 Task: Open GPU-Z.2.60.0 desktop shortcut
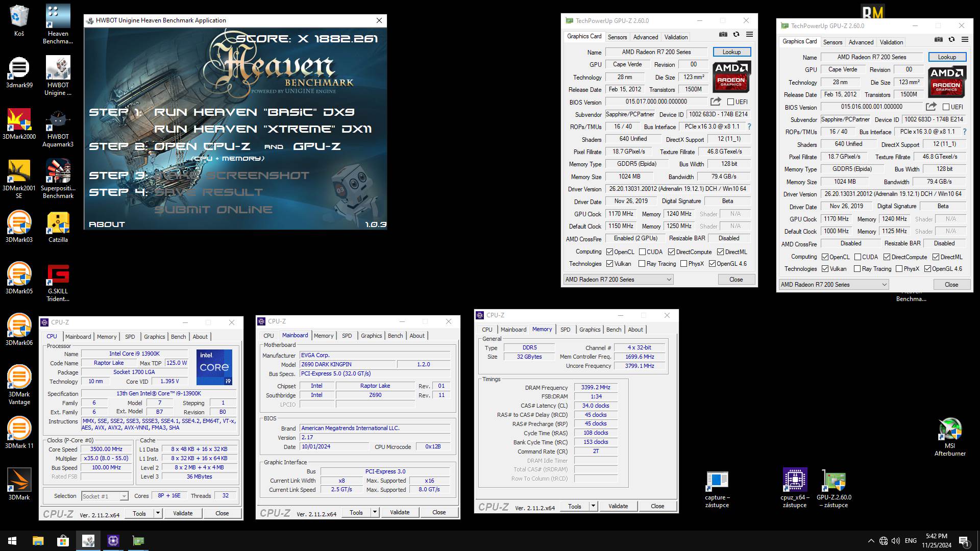coord(834,488)
